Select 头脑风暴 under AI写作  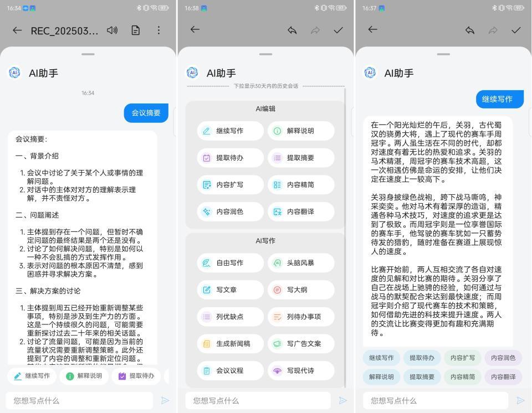point(301,263)
